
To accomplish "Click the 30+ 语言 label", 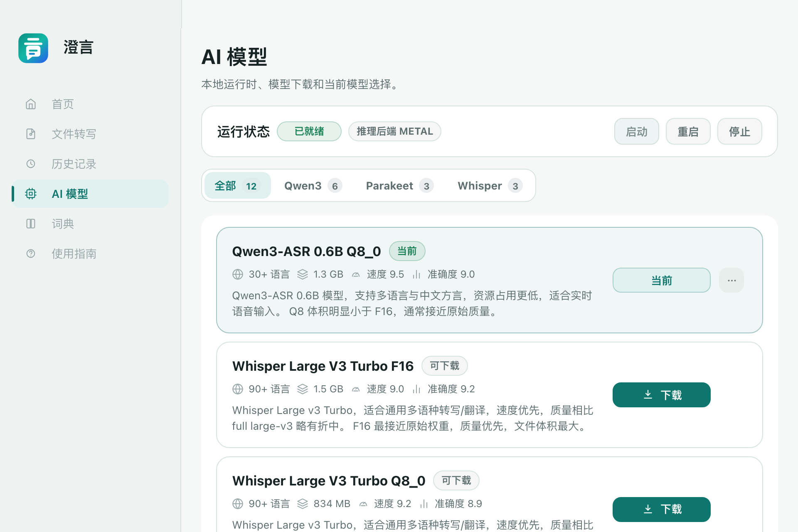I will pyautogui.click(x=269, y=274).
